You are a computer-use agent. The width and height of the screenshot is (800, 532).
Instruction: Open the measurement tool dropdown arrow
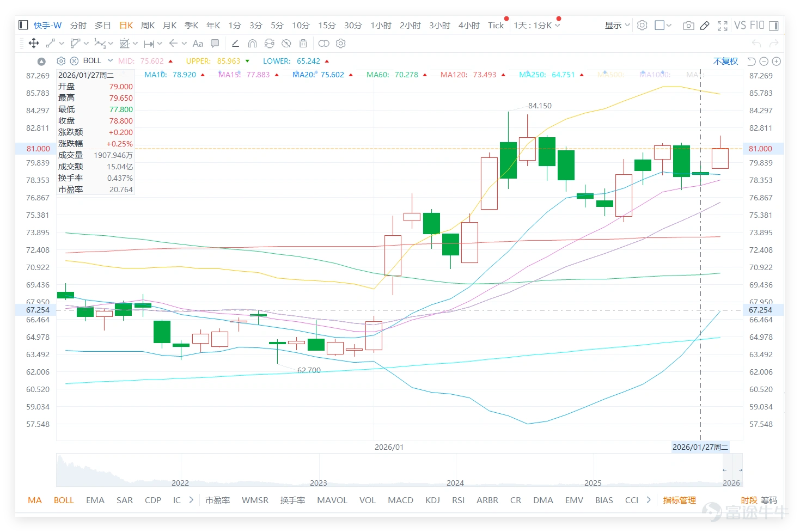click(x=135, y=43)
